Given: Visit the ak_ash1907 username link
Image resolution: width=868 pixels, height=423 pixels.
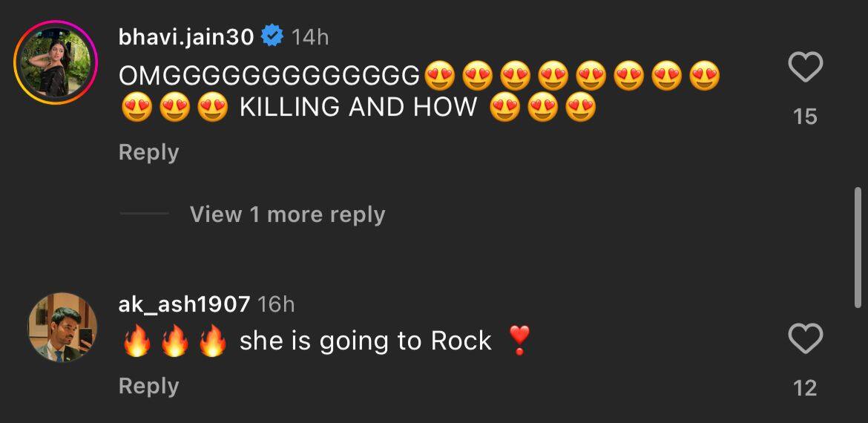Looking at the screenshot, I should 184,304.
